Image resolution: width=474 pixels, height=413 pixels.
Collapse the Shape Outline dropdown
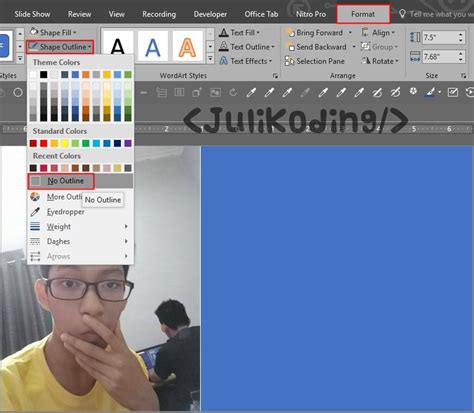60,47
